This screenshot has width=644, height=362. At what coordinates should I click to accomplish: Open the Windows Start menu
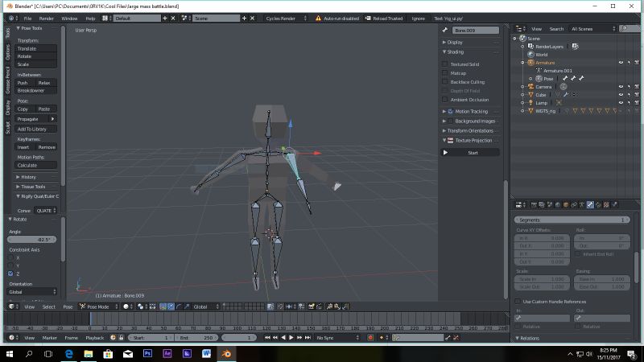[9, 353]
